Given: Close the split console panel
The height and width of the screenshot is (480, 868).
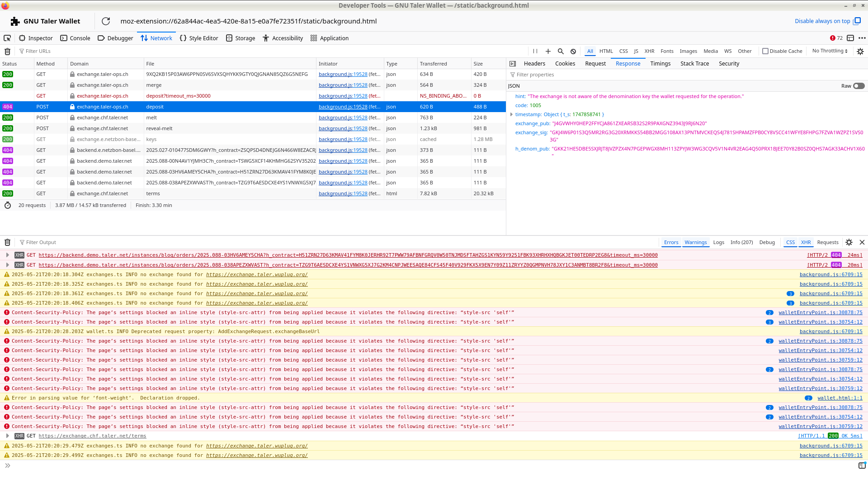Looking at the screenshot, I should [862, 243].
